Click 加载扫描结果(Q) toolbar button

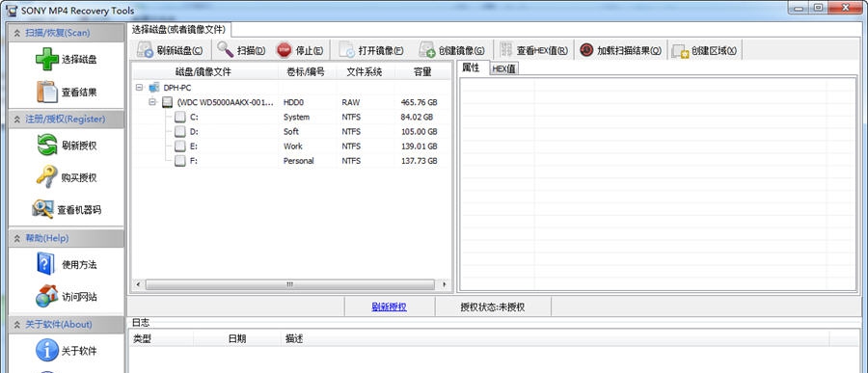pyautogui.click(x=620, y=50)
